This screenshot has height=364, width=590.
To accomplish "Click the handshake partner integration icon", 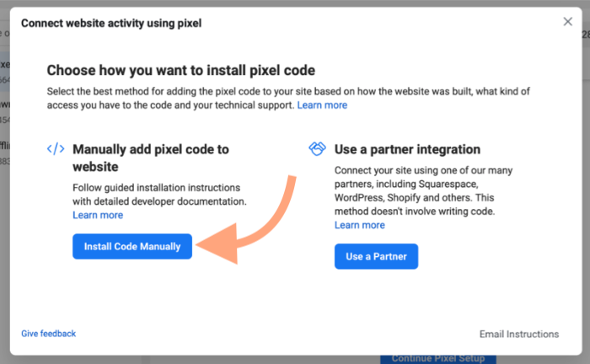I will point(317,149).
